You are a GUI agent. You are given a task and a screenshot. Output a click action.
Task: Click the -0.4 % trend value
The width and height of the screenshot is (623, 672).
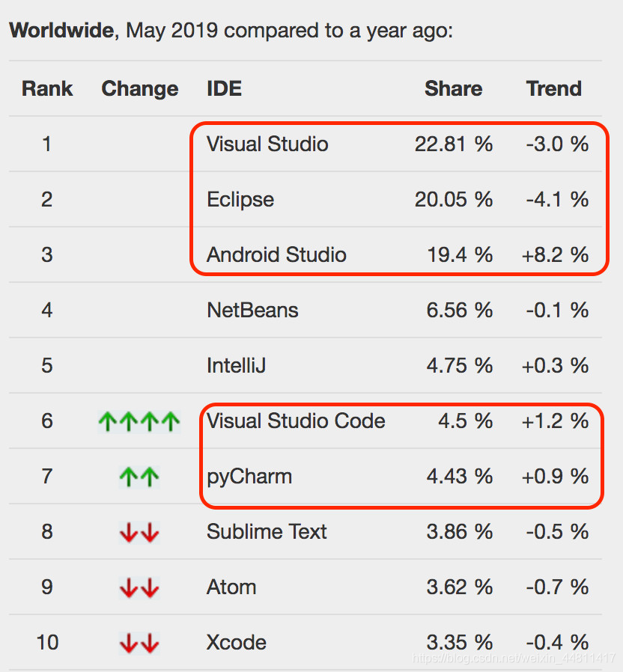(557, 642)
